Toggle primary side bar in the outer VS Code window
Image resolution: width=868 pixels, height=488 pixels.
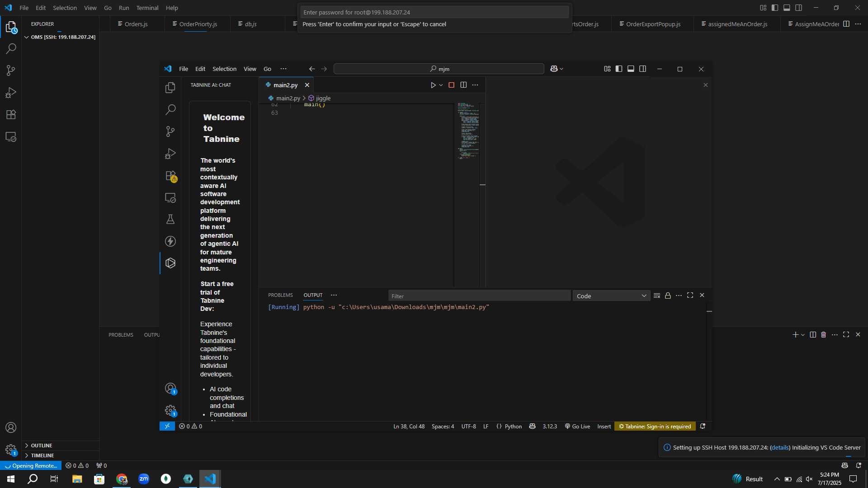tap(775, 8)
